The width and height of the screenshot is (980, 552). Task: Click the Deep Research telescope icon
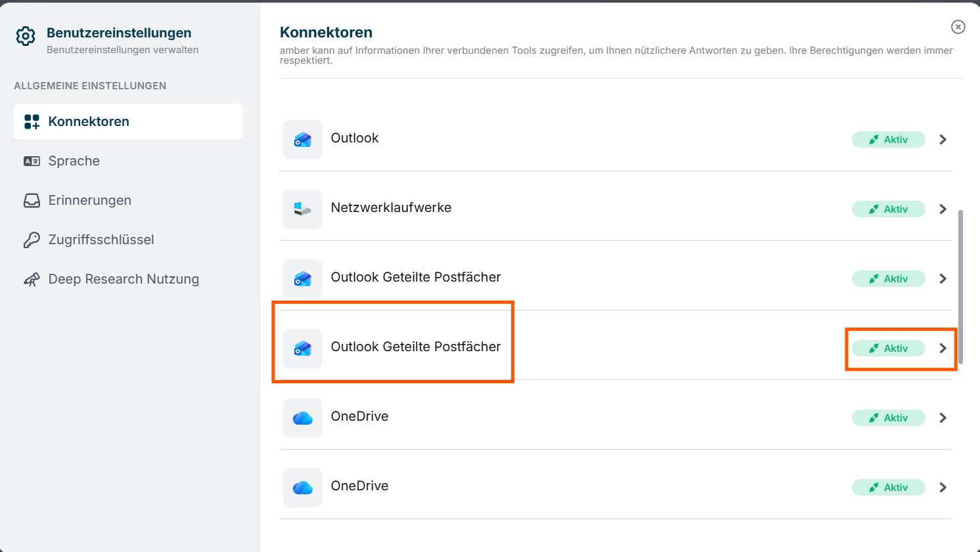point(32,280)
